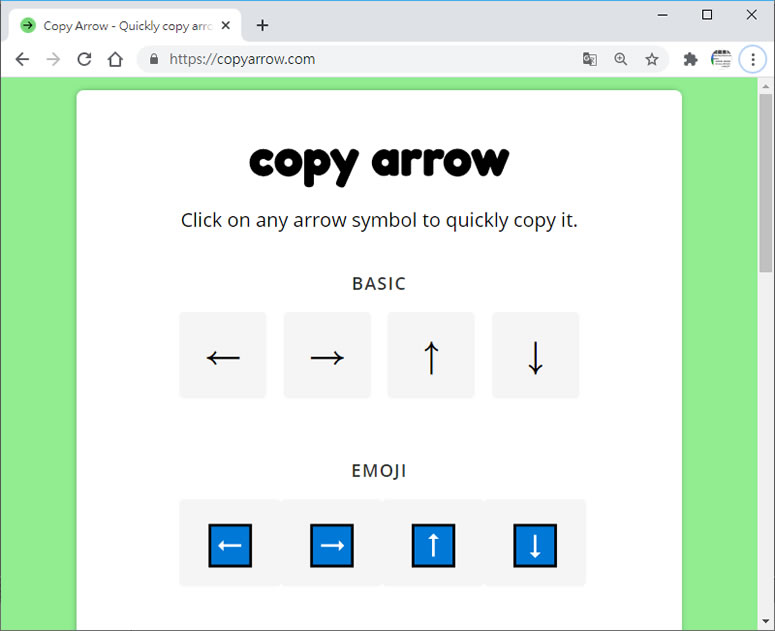Click the scrollbar down arrow
Image resolution: width=775 pixels, height=631 pixels.
click(766, 621)
